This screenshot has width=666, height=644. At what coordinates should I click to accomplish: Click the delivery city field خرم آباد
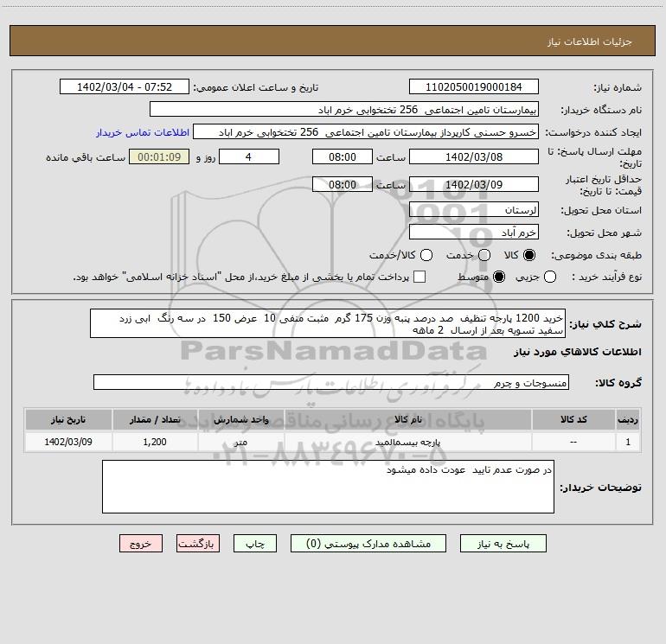pos(474,232)
